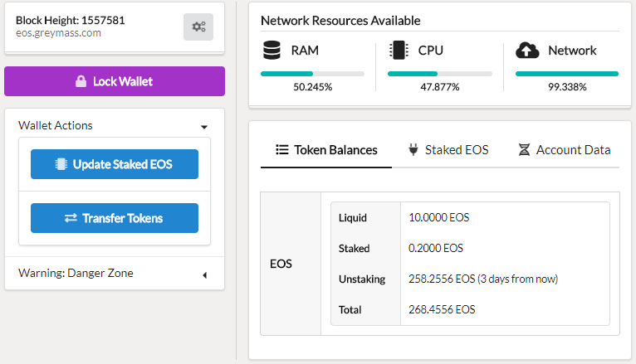The height and width of the screenshot is (364, 636).
Task: Open the settings gears button
Action: (198, 27)
